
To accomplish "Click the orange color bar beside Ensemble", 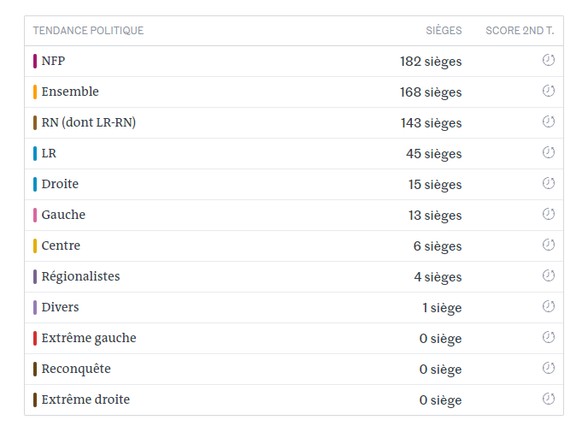I will 35,92.
